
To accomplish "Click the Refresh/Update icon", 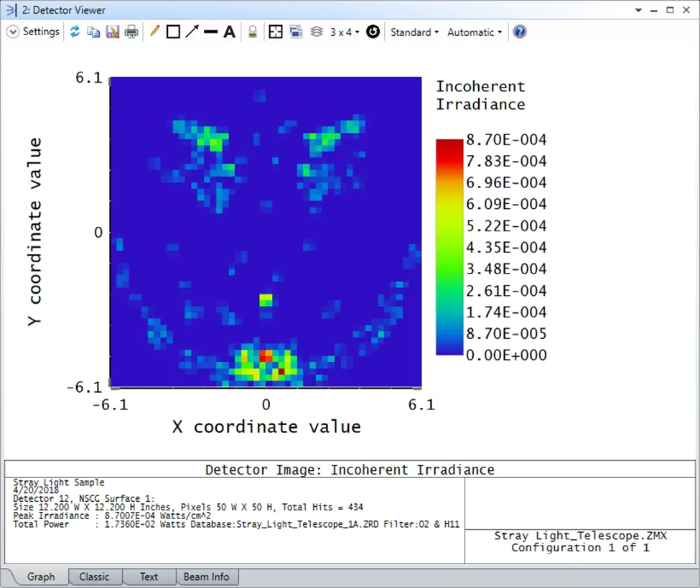I will point(75,32).
